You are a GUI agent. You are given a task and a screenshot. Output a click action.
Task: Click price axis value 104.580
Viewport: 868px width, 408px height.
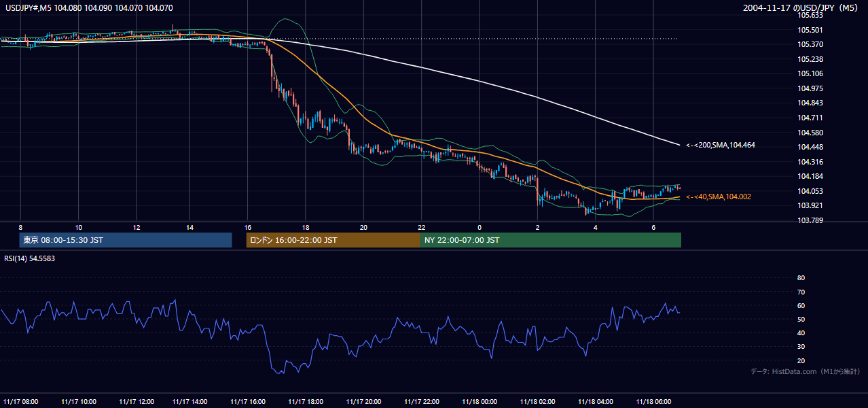[x=810, y=133]
